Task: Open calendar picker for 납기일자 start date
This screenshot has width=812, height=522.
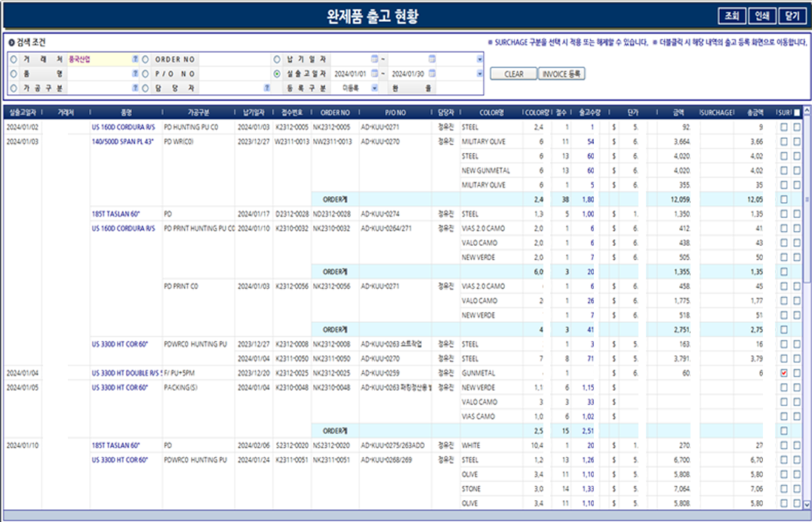Action: (x=373, y=57)
